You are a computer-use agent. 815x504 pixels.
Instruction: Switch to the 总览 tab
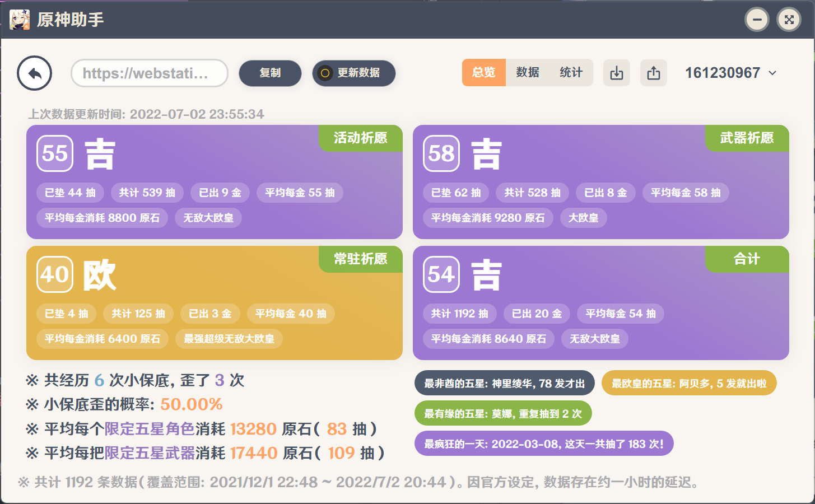tap(483, 73)
